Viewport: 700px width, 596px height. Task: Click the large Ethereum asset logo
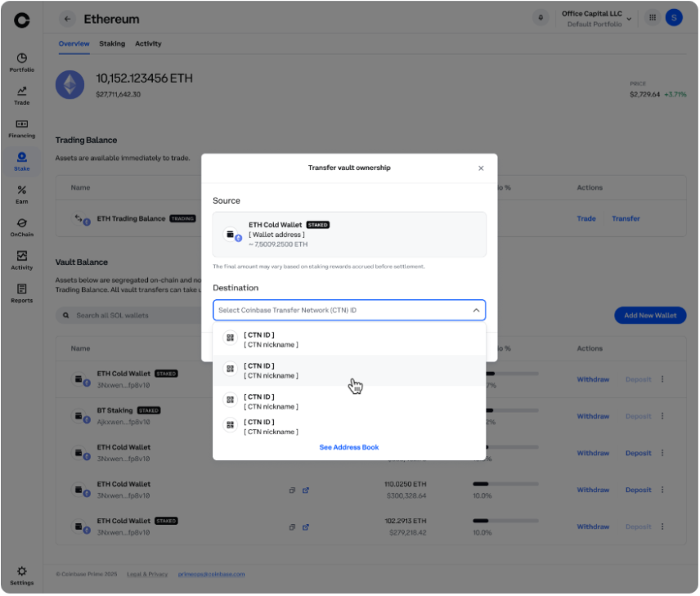(70, 85)
